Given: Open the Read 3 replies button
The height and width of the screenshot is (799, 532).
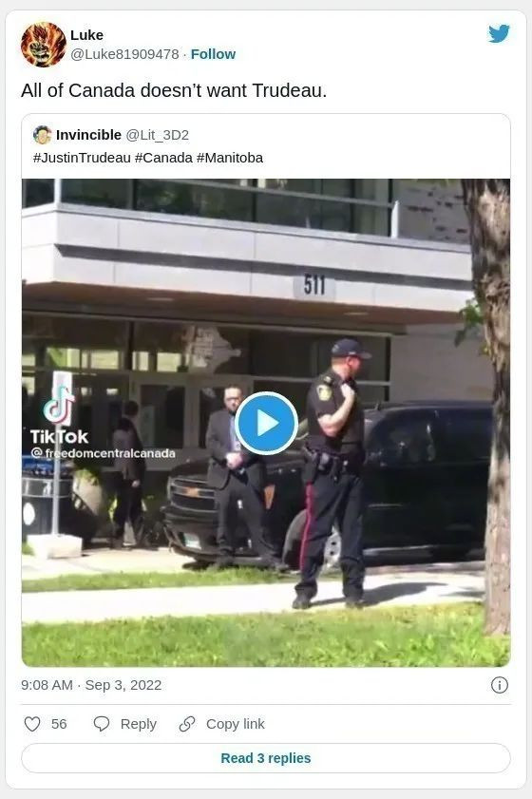Looking at the screenshot, I should (x=266, y=758).
